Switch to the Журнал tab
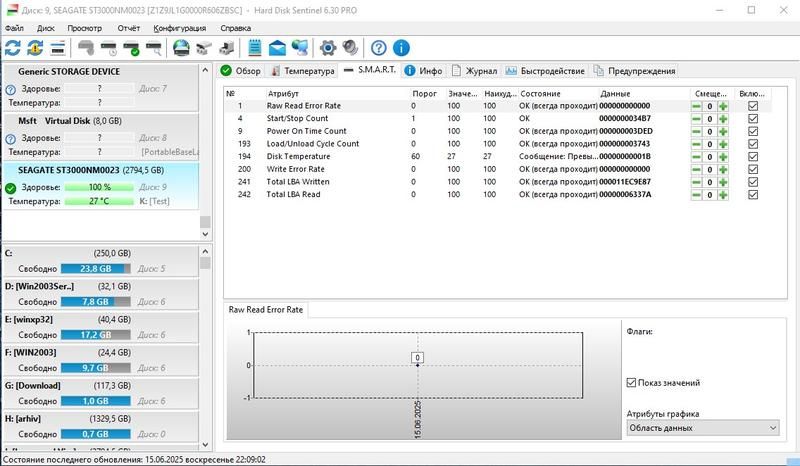The width and height of the screenshot is (800, 466). (474, 71)
